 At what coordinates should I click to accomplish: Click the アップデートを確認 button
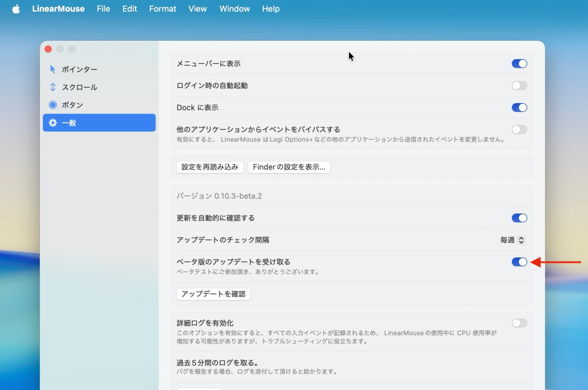point(213,294)
